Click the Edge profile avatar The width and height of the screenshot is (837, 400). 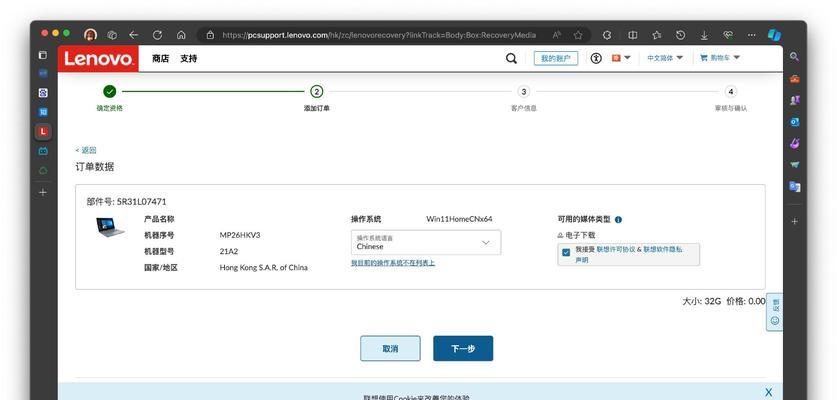(x=91, y=35)
